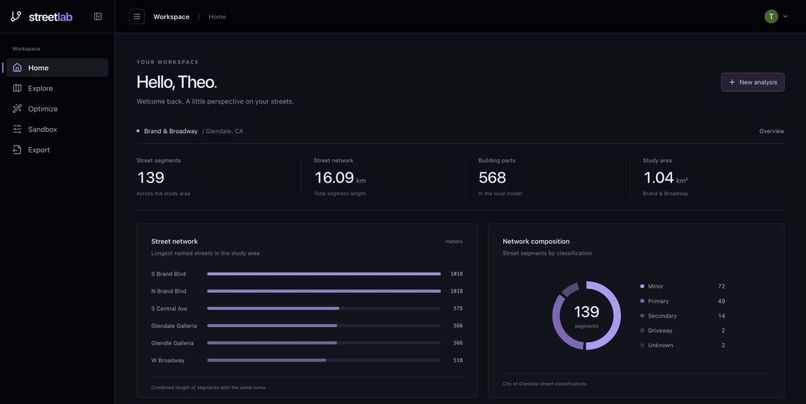Click the Primary count 49
Image resolution: width=806 pixels, height=404 pixels.
[721, 301]
